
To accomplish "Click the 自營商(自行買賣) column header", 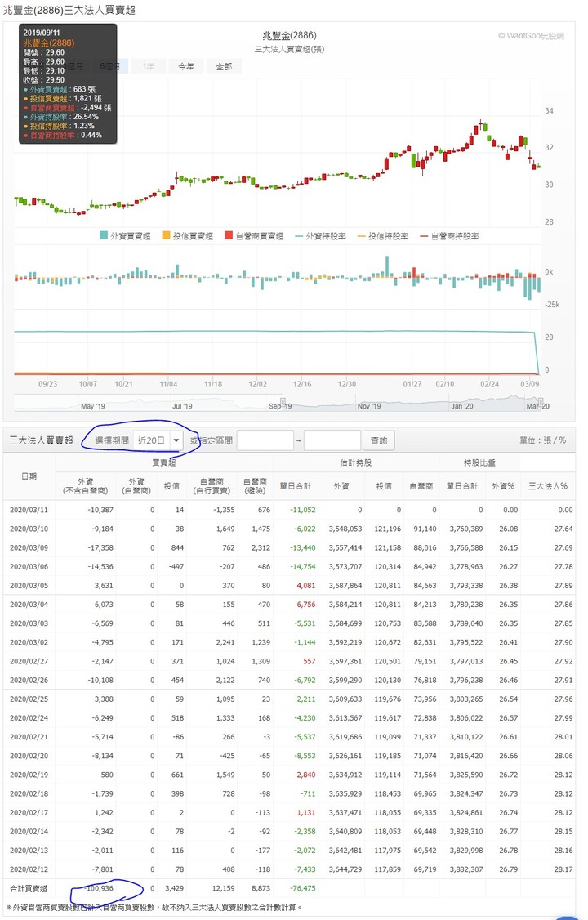I will [x=212, y=486].
